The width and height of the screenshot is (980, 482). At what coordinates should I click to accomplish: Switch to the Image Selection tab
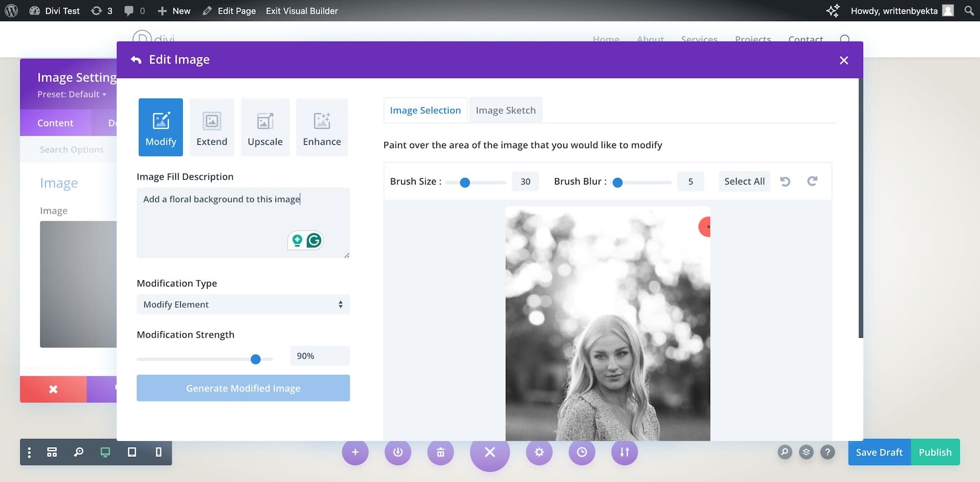(x=425, y=111)
